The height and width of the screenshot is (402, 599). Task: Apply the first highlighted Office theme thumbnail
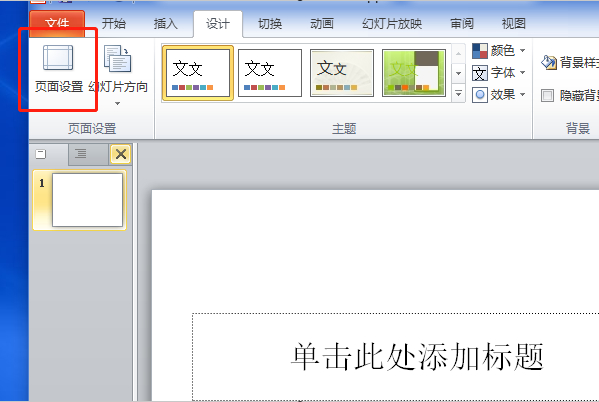click(198, 73)
